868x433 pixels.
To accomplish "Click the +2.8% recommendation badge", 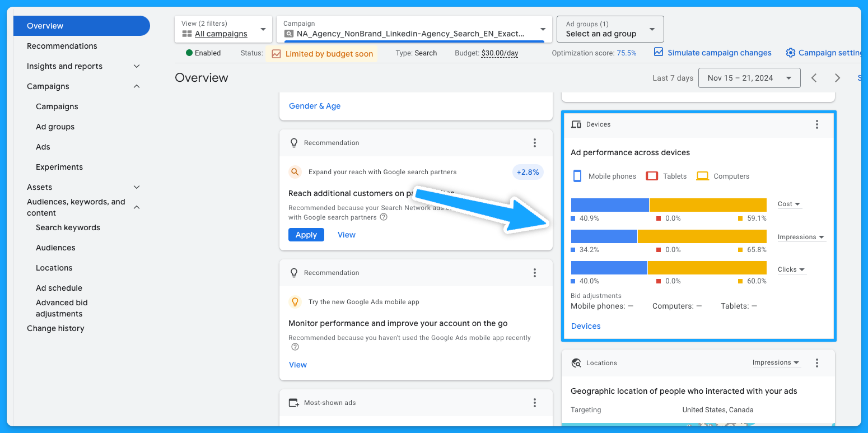I will coord(528,172).
